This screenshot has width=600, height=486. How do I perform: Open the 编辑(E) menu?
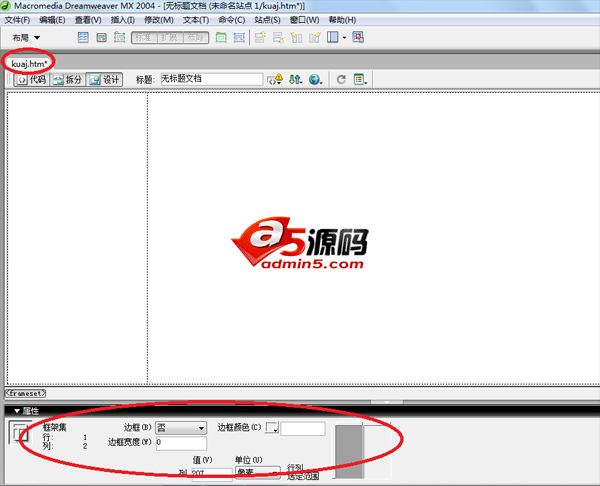52,20
